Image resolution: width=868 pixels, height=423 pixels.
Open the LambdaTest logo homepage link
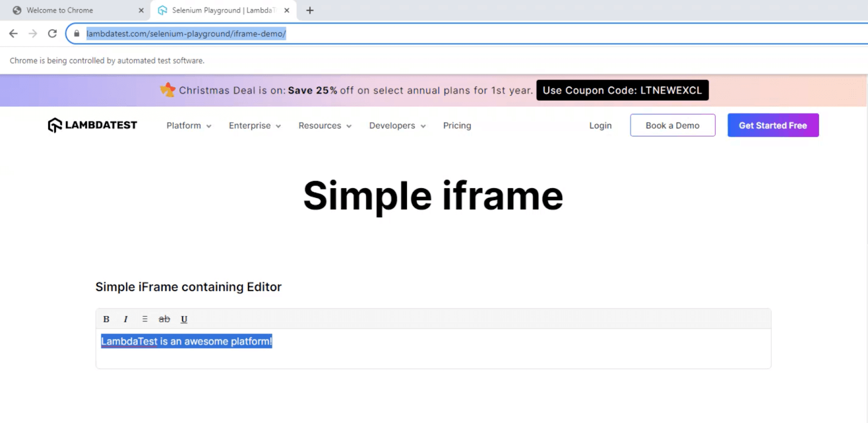point(92,125)
